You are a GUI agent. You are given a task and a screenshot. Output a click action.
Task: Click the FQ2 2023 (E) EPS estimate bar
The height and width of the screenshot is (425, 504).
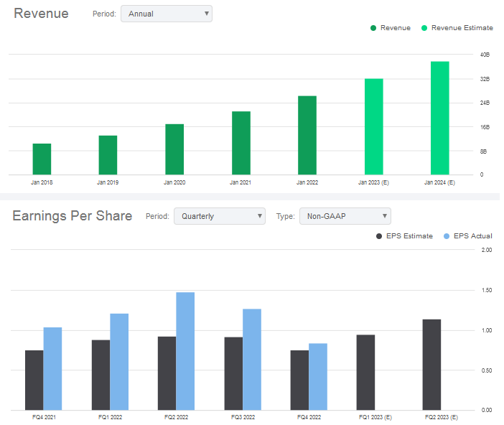click(x=431, y=365)
